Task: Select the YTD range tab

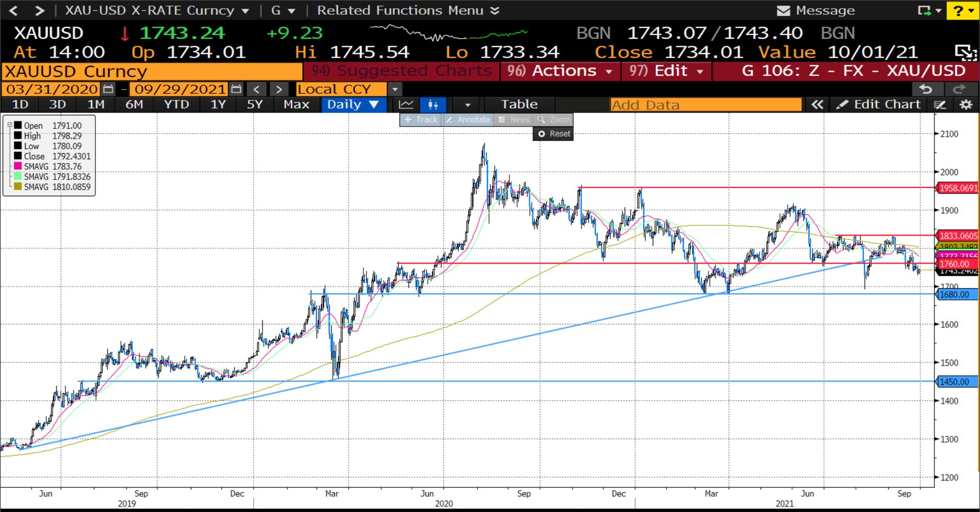Action: (176, 105)
